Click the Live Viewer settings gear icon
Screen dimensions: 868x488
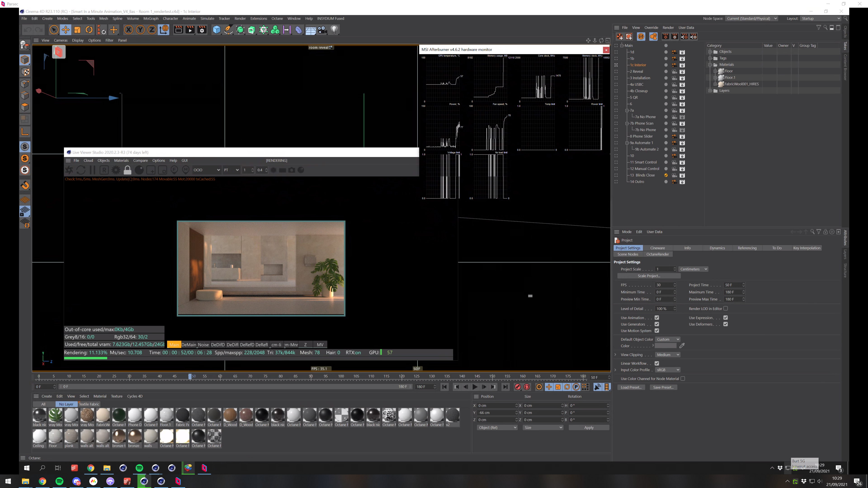click(x=116, y=170)
